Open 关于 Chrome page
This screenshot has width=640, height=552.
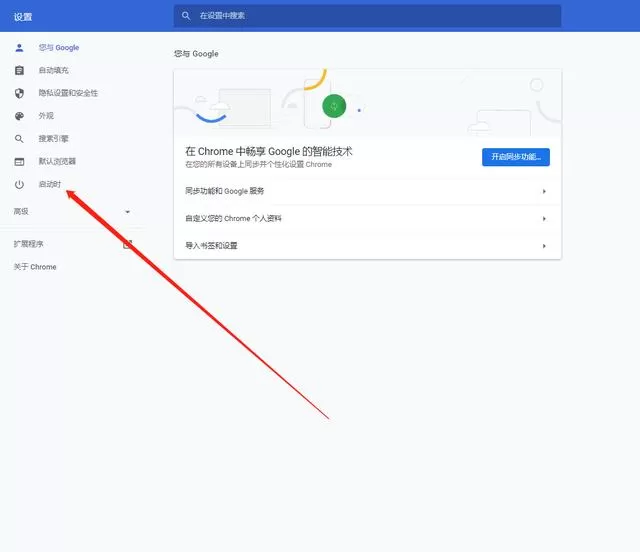point(35,267)
